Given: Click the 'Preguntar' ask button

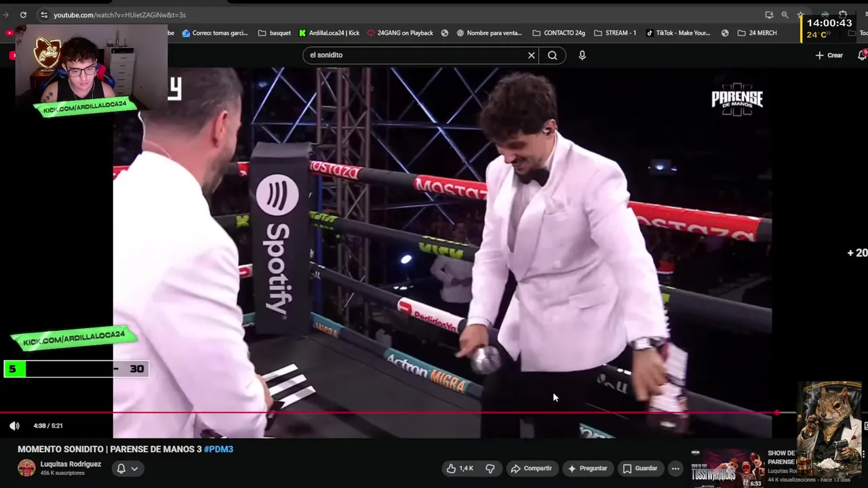Looking at the screenshot, I should click(587, 468).
